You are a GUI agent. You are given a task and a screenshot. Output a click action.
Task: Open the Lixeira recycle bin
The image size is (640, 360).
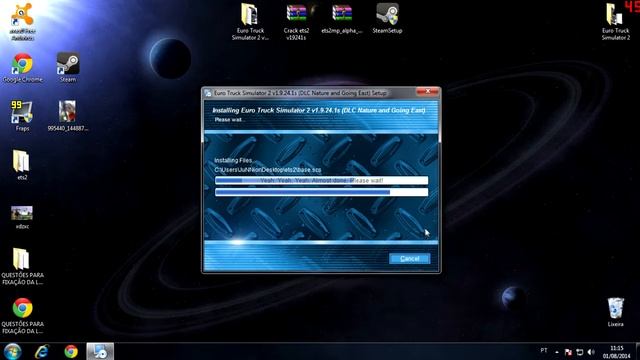pos(616,312)
